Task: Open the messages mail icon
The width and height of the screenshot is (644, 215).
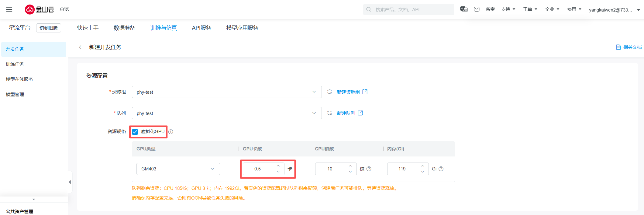Action: point(477,9)
